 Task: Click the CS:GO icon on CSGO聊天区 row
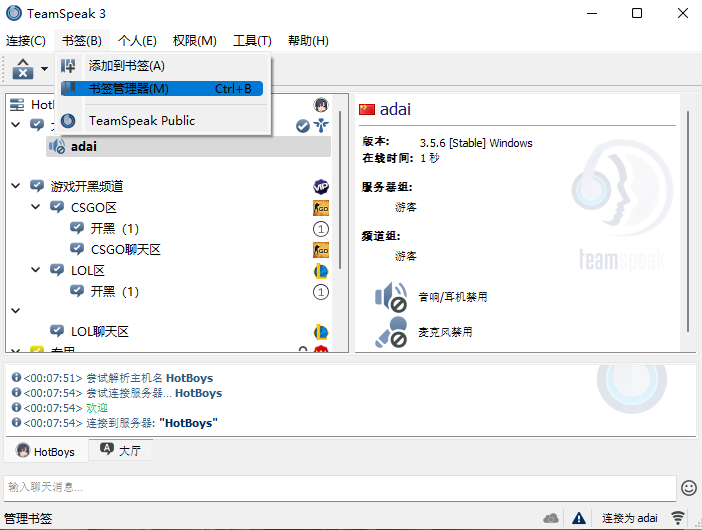point(321,250)
